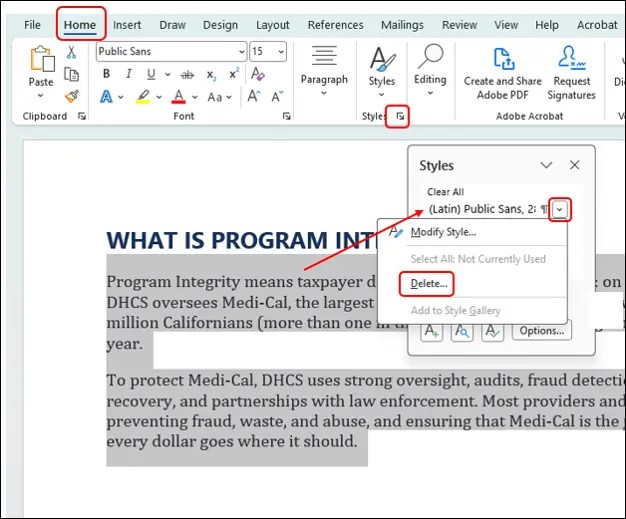Click the Clear All Formatting icon
This screenshot has height=519, width=626.
tap(258, 74)
